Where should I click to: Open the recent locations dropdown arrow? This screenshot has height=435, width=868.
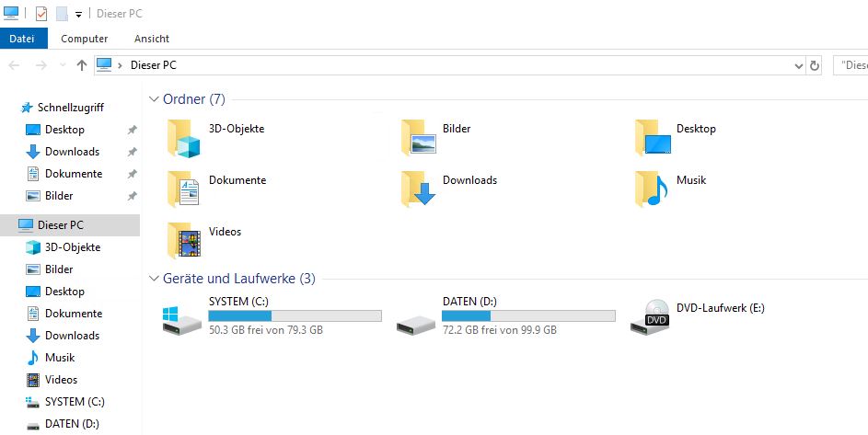click(63, 65)
